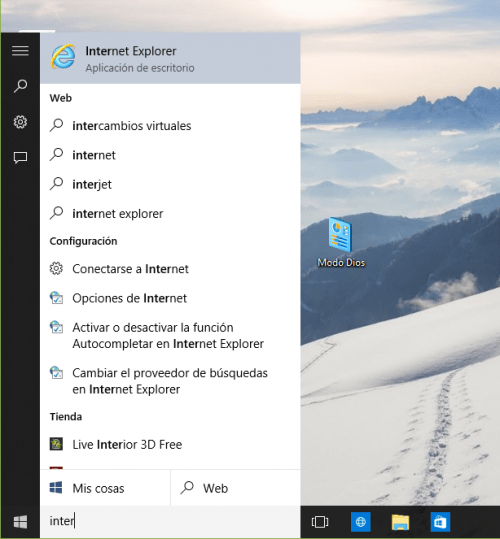Select the 'internet explorer' web suggestion
The height and width of the screenshot is (539, 500).
pyautogui.click(x=170, y=213)
